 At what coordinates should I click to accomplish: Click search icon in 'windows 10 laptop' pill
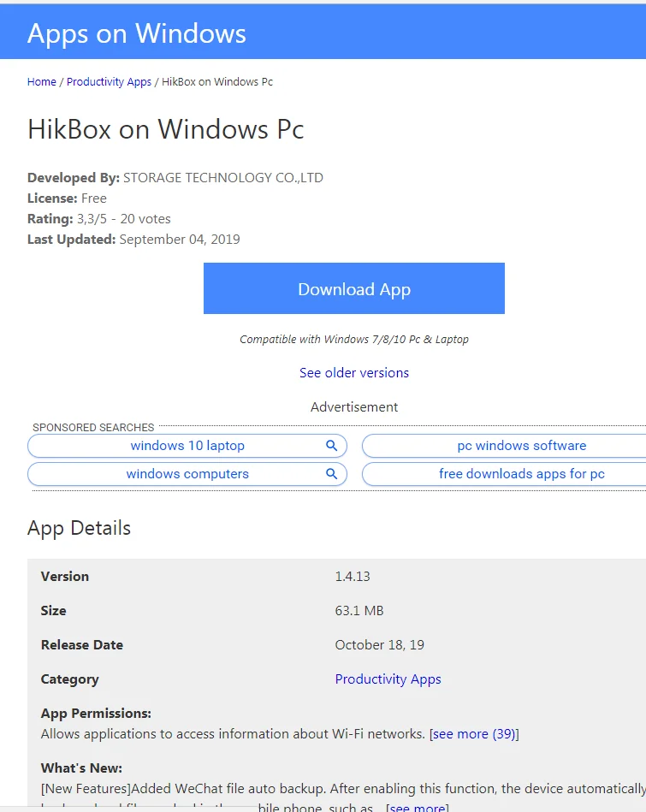[331, 445]
